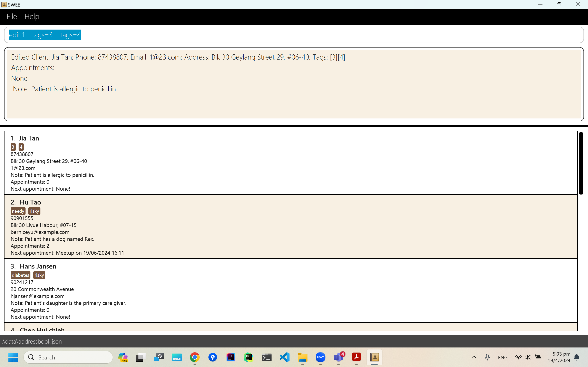Click the Windows Start button
This screenshot has width=588, height=367.
coord(13,357)
